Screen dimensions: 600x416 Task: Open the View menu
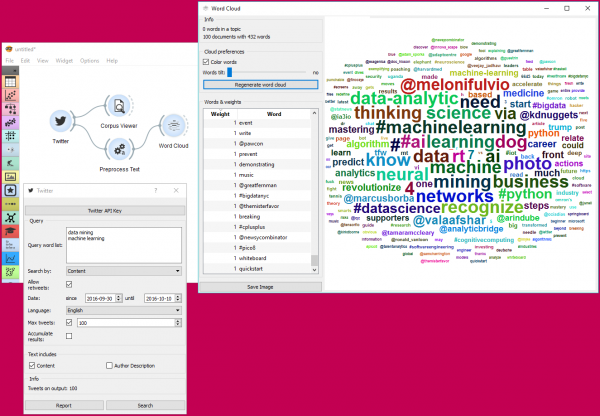coord(42,60)
